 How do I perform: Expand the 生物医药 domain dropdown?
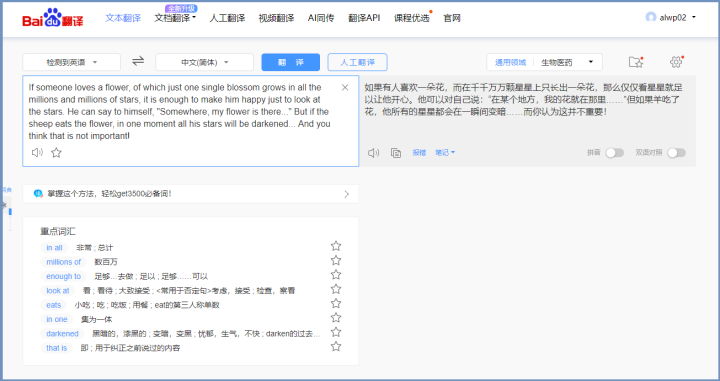point(591,62)
